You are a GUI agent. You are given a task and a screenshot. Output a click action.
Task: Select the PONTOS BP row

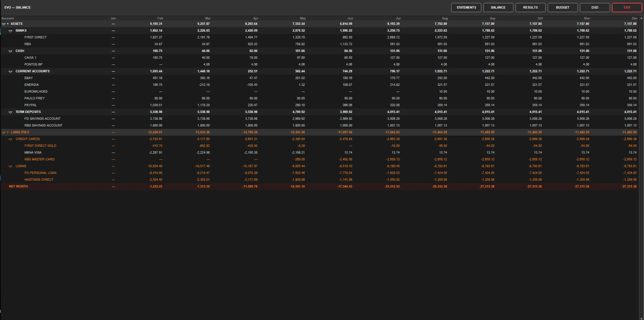(x=320, y=64)
